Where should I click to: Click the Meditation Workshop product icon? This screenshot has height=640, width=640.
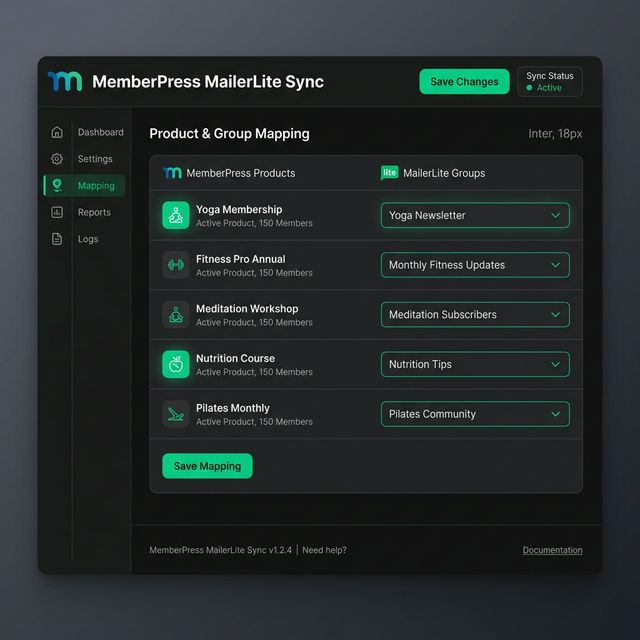coord(176,315)
